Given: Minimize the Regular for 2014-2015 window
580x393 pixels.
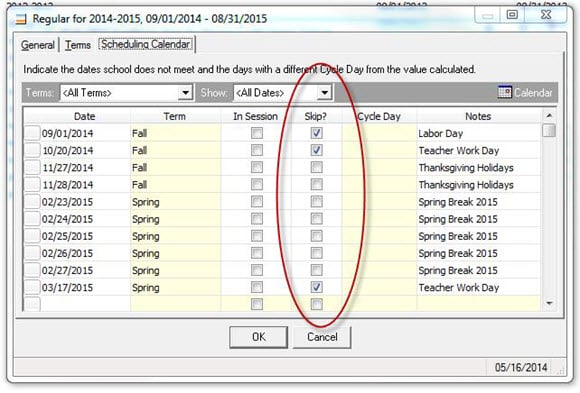Looking at the screenshot, I should (488, 15).
